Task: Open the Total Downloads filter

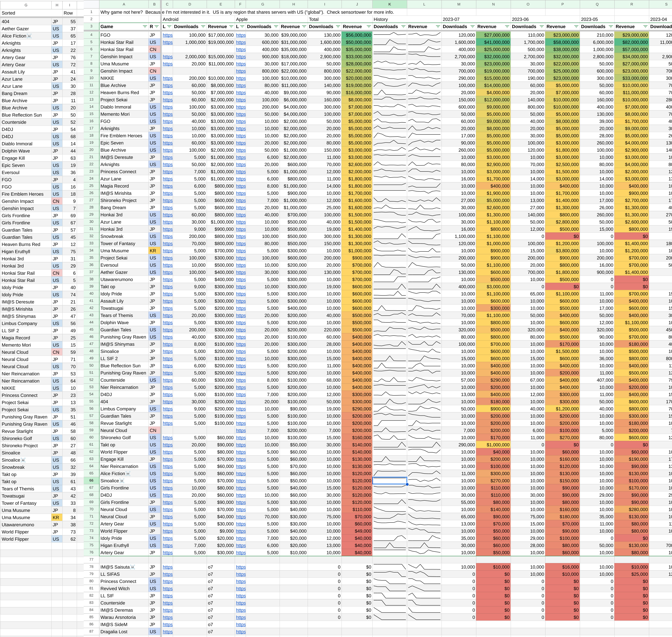Action: pos(338,27)
